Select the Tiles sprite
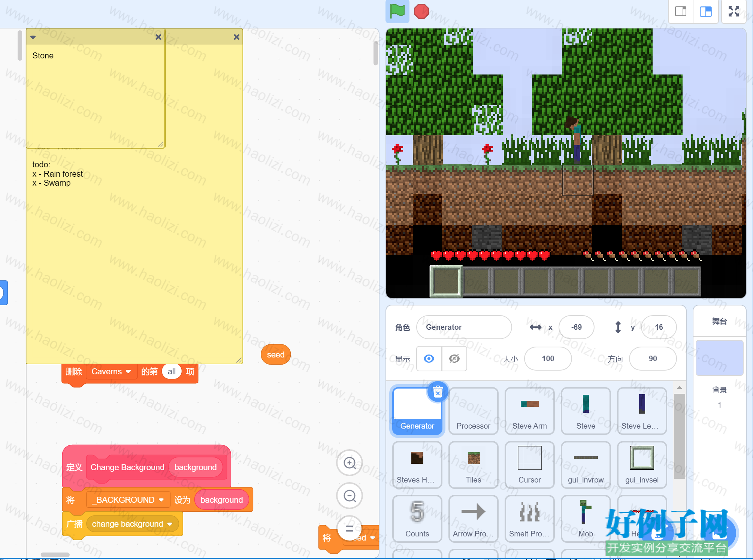The height and width of the screenshot is (560, 753). (473, 465)
